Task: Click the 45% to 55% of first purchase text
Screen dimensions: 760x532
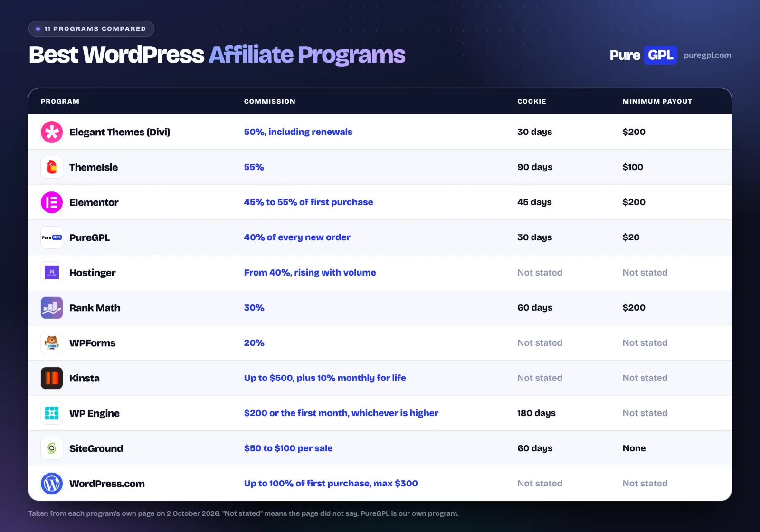Action: (x=308, y=202)
